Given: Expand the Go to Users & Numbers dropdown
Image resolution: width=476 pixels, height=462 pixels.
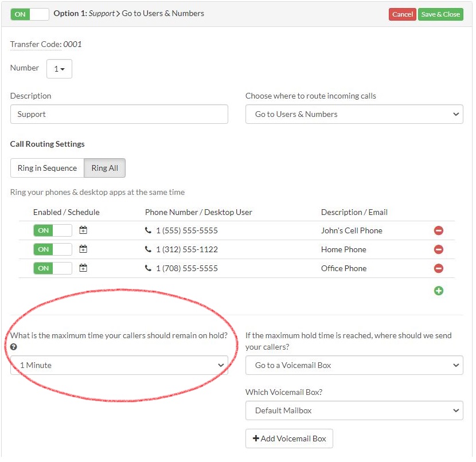Looking at the screenshot, I should (x=354, y=114).
